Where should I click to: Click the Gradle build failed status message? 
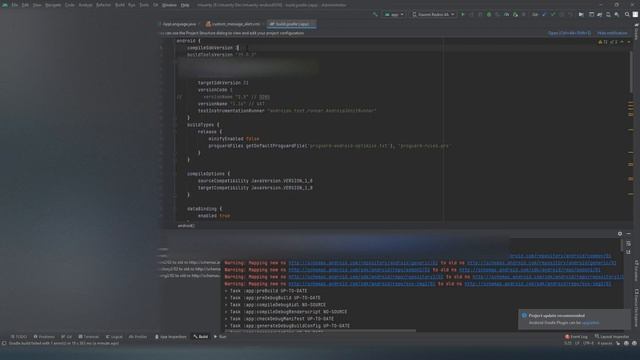64,343
